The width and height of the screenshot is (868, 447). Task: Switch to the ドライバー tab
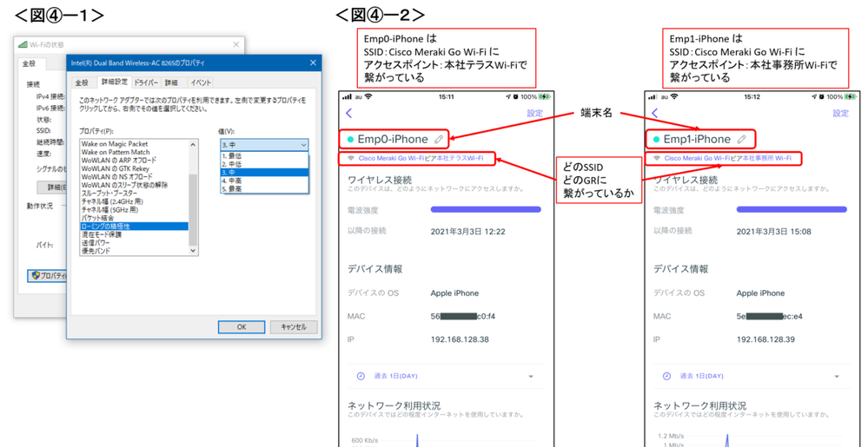pos(145,82)
